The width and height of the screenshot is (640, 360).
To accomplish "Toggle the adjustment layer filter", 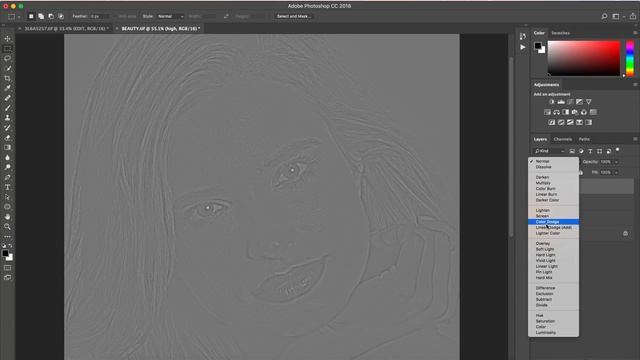I will click(x=581, y=151).
